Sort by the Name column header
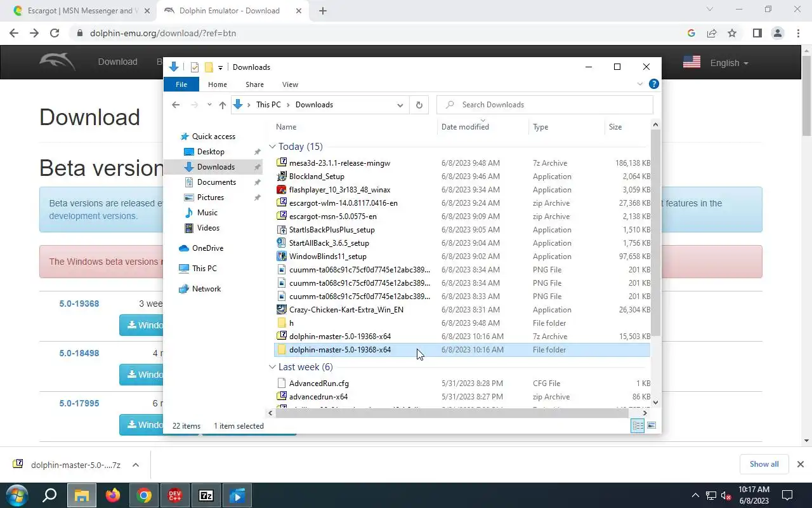 click(x=356, y=127)
